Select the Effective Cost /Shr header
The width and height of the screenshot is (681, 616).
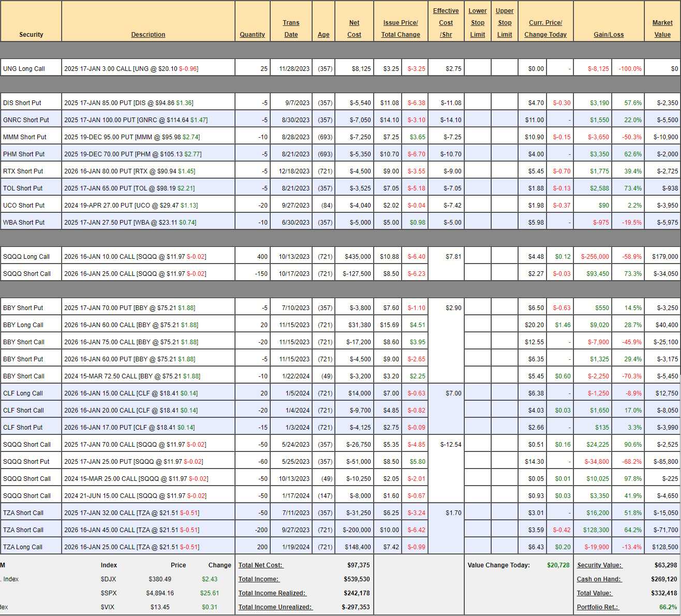click(446, 23)
